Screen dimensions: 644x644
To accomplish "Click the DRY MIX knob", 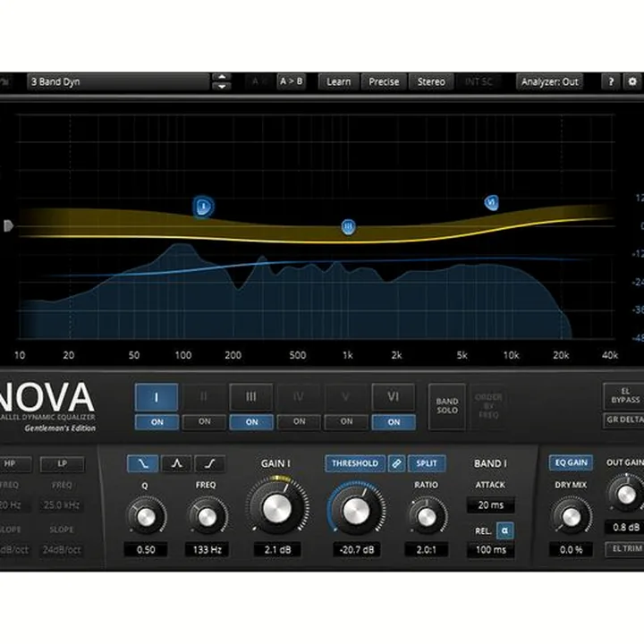I will click(572, 516).
